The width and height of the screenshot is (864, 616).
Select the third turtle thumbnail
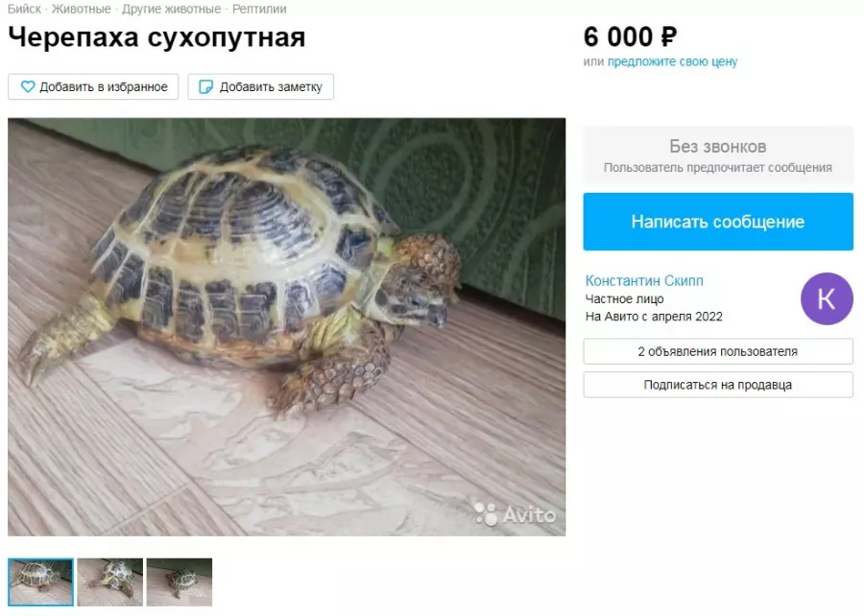tap(180, 581)
